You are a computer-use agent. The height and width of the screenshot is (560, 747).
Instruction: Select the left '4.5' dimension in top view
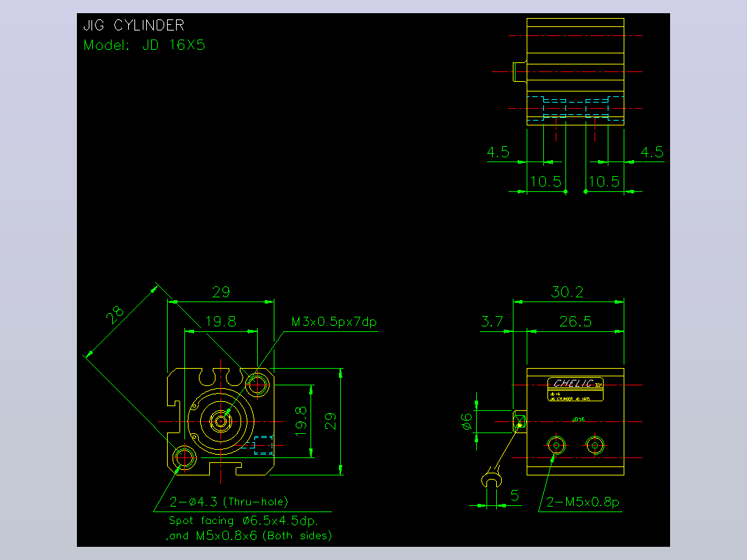coord(498,152)
